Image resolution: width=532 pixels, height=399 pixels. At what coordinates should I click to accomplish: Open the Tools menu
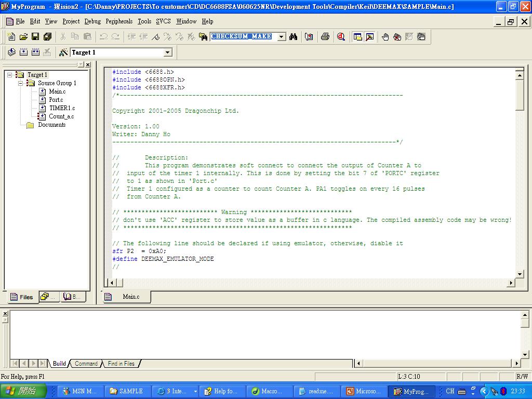pos(144,21)
